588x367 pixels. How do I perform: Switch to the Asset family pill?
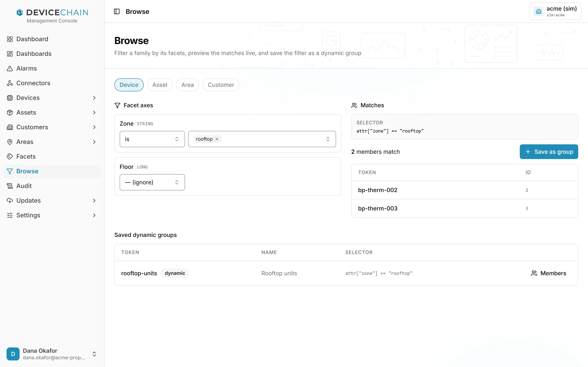160,85
